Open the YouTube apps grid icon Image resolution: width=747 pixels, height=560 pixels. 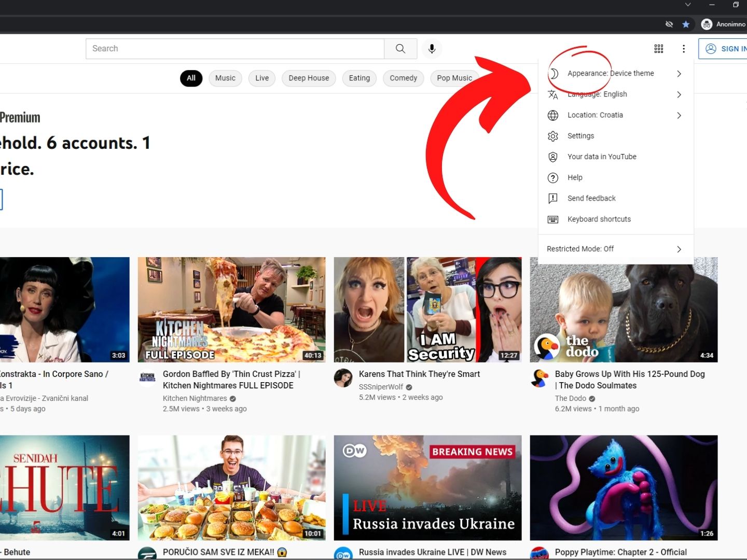coord(659,49)
